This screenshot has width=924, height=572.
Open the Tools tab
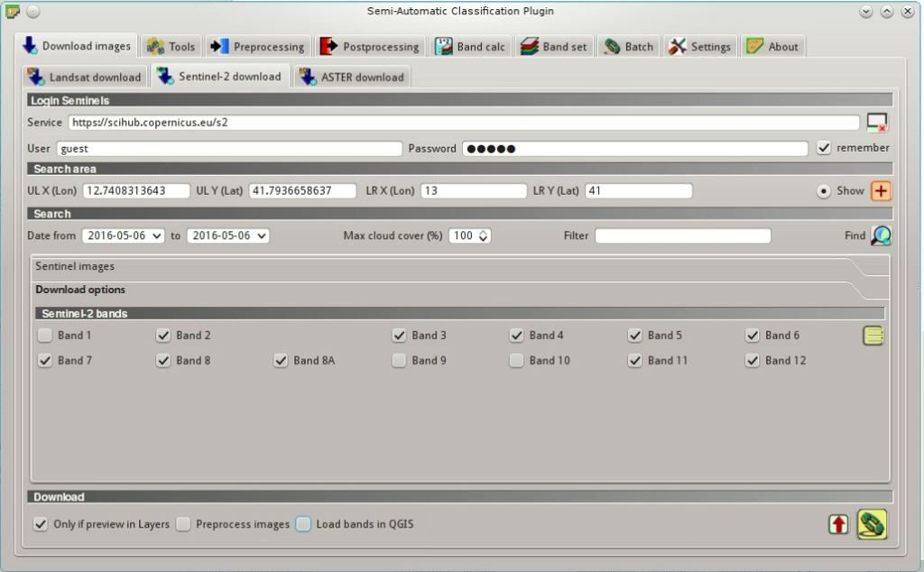click(x=171, y=47)
